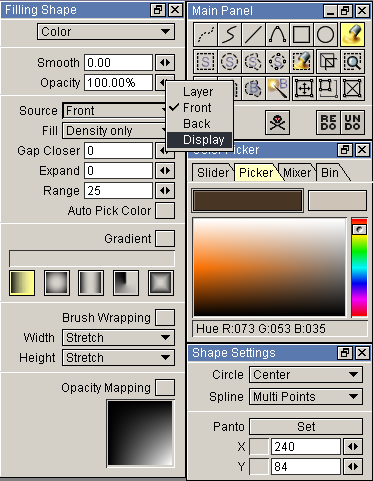Image resolution: width=373 pixels, height=481 pixels.
Task: Open the Fill 'Density only' dropdown
Action: 114,131
